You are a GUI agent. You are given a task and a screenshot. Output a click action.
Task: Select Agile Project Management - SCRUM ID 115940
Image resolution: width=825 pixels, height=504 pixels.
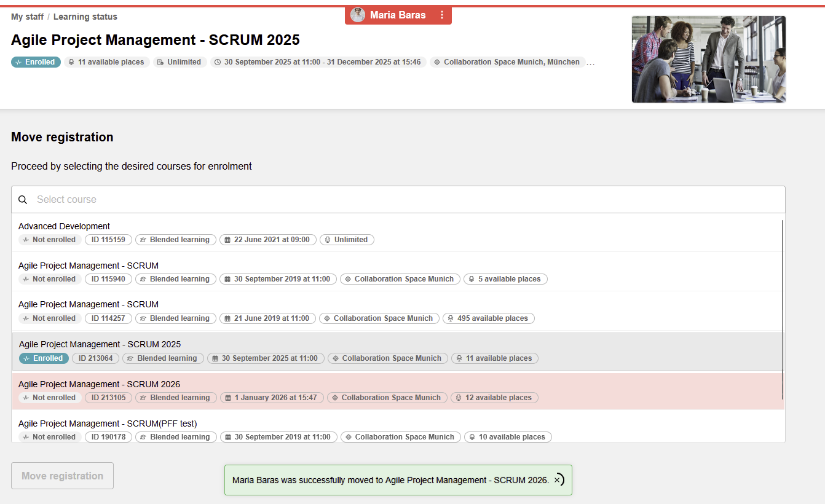89,266
